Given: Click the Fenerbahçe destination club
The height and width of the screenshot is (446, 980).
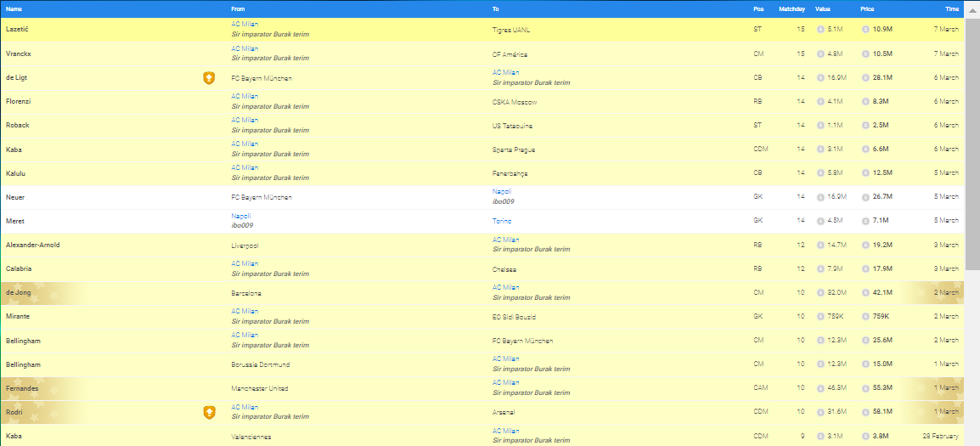Looking at the screenshot, I should tap(510, 173).
